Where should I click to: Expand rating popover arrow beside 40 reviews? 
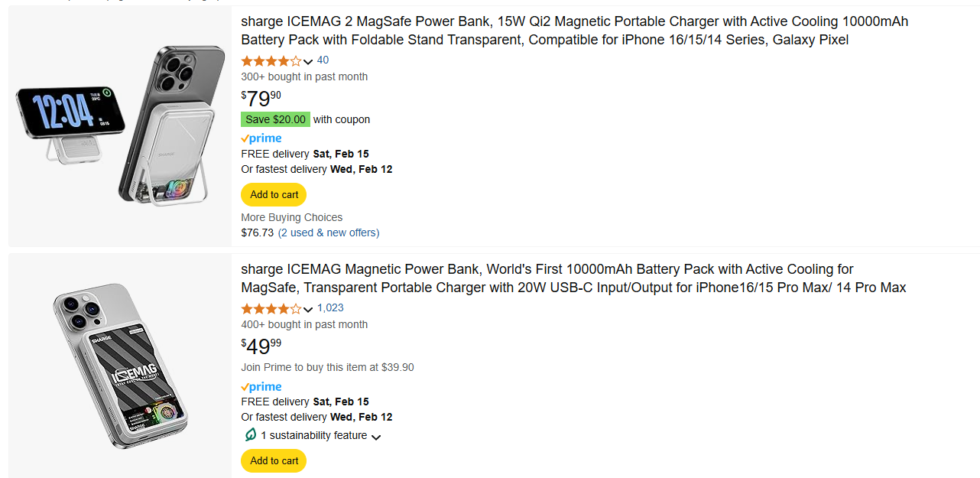coord(308,62)
